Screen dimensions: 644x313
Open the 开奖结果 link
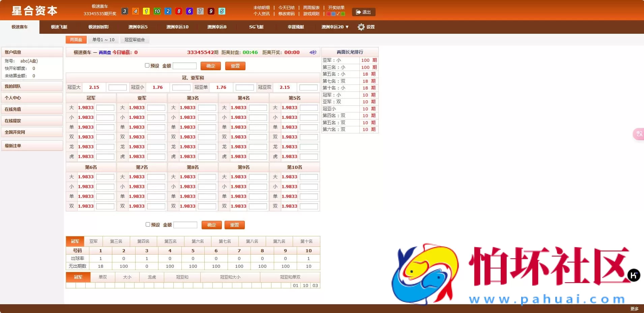336,7
